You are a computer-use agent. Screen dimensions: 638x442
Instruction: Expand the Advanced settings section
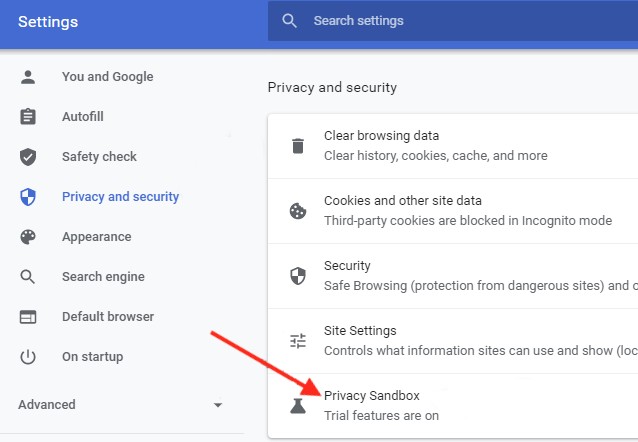point(120,405)
